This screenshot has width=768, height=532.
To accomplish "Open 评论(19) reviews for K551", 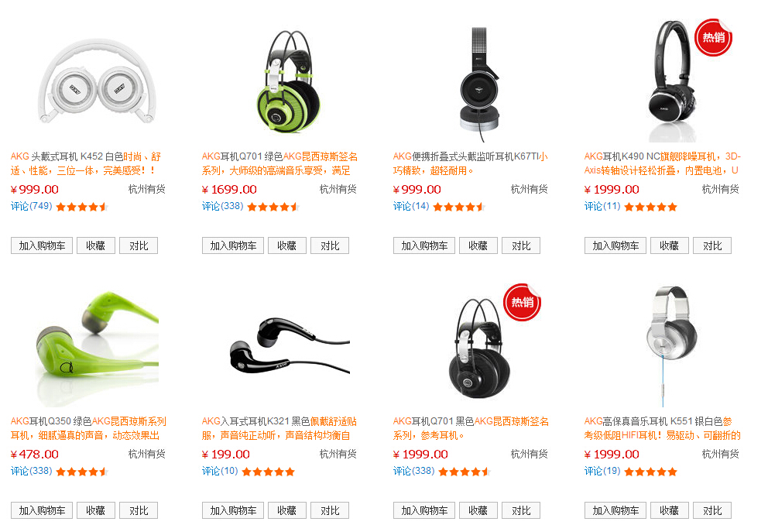I will tap(602, 472).
